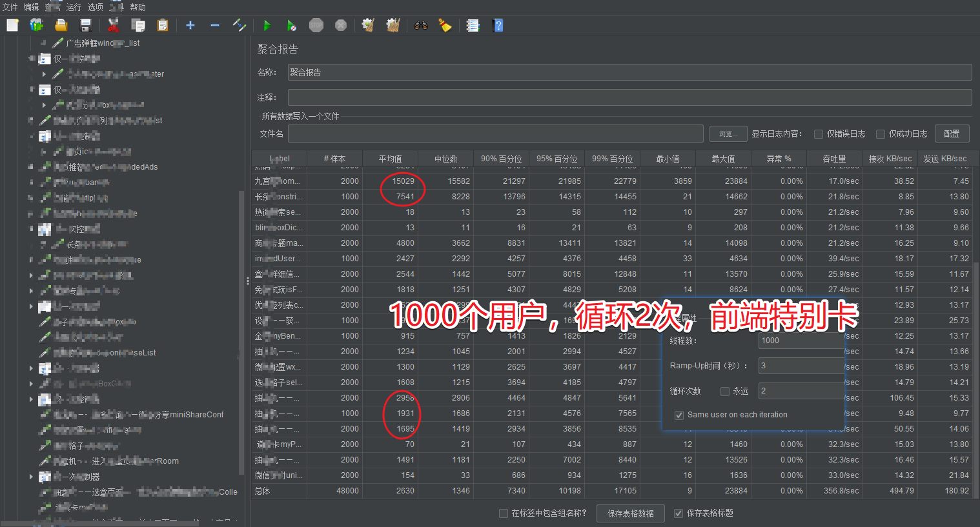Start test without pauses using crossed play icon

tap(291, 25)
